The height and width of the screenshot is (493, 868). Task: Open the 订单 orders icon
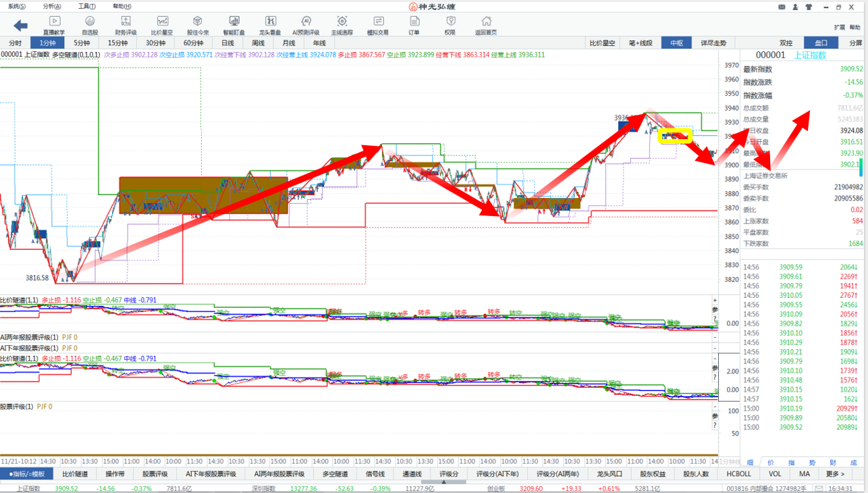[414, 26]
